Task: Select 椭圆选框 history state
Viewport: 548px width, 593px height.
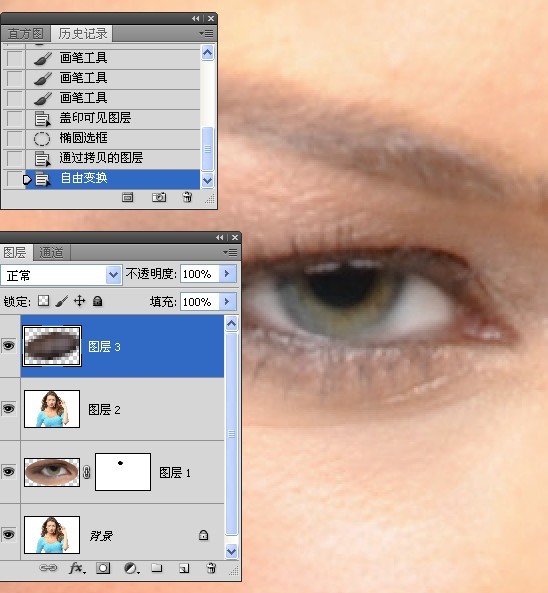Action: tap(113, 138)
